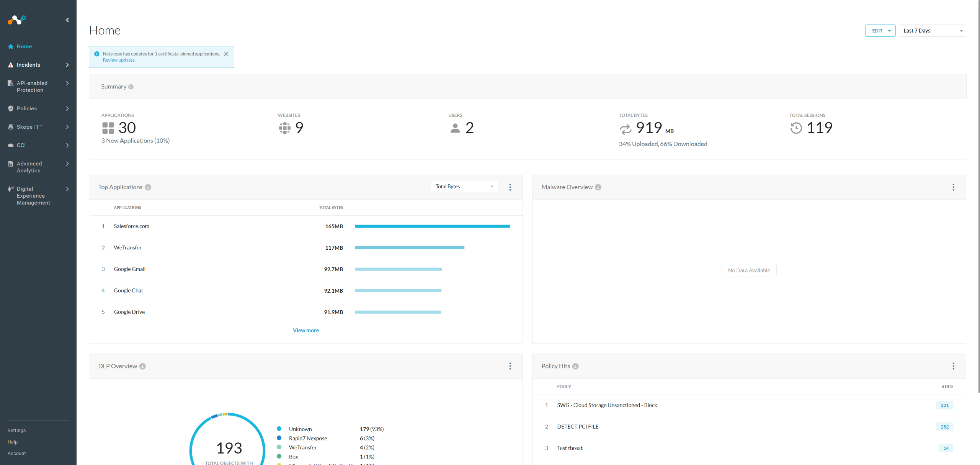Click the 321 hits badge
Viewport: 980px width, 465px height.
944,405
